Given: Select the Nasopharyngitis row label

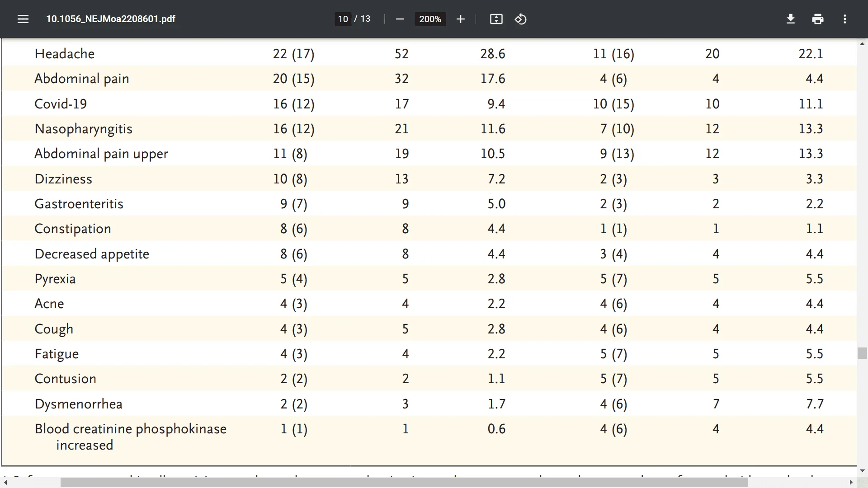Looking at the screenshot, I should click(x=84, y=129).
